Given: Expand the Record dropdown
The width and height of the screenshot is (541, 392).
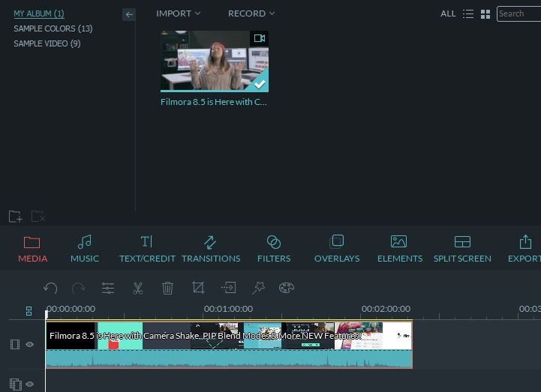Looking at the screenshot, I should (x=251, y=13).
